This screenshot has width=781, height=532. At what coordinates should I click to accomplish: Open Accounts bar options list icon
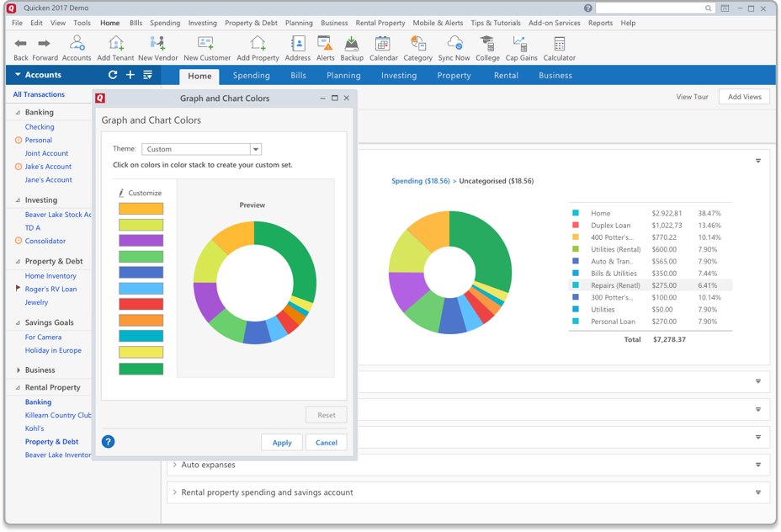pyautogui.click(x=147, y=75)
